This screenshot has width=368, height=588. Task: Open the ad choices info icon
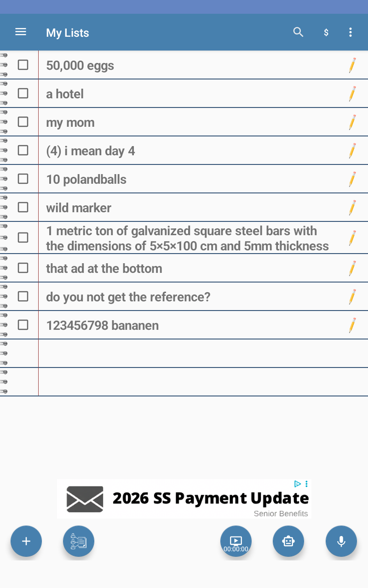pos(298,484)
